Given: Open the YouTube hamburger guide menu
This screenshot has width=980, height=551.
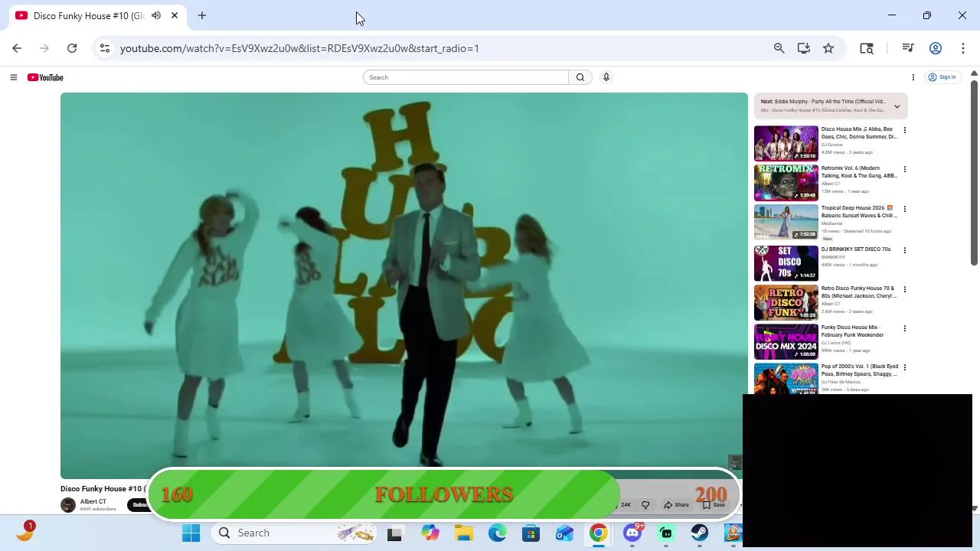Looking at the screenshot, I should [13, 77].
